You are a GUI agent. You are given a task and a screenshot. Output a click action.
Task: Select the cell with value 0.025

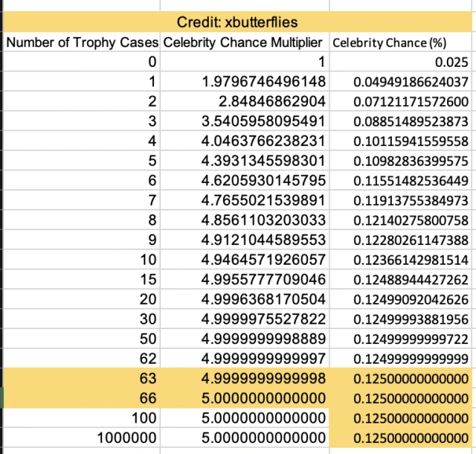401,62
